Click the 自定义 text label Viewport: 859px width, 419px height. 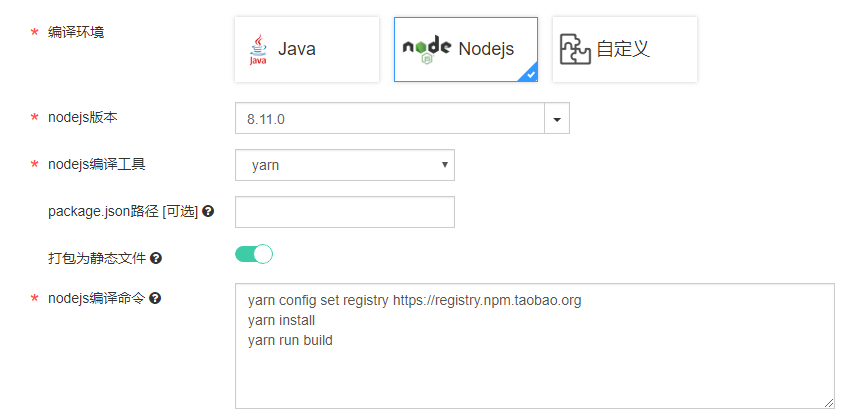coord(623,49)
